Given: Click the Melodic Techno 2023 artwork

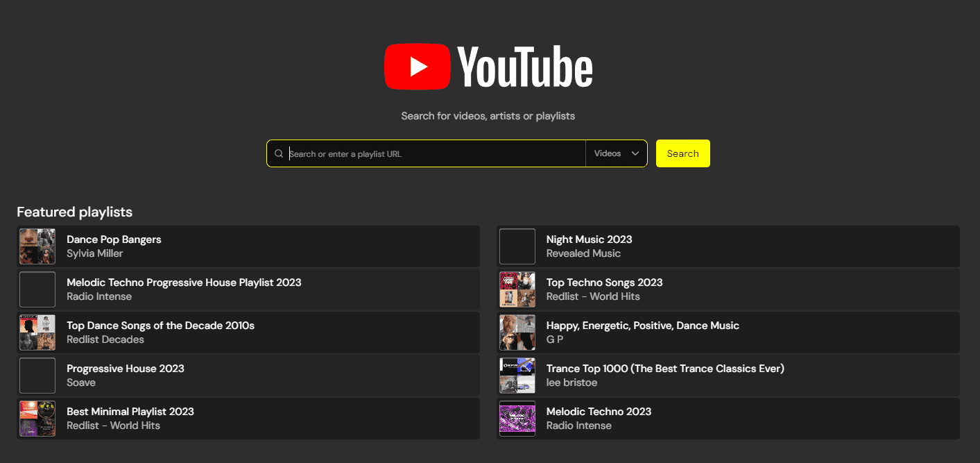Looking at the screenshot, I should pyautogui.click(x=517, y=419).
